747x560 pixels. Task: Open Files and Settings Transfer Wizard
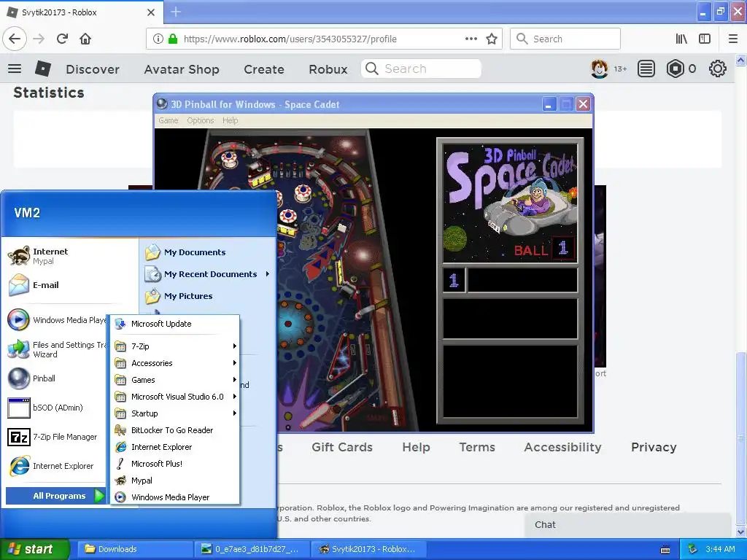click(x=56, y=349)
